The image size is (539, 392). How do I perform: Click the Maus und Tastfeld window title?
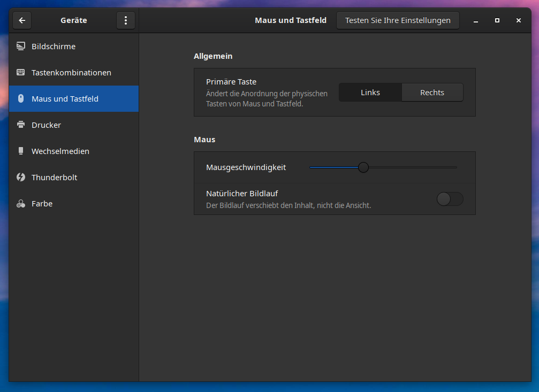tap(291, 21)
